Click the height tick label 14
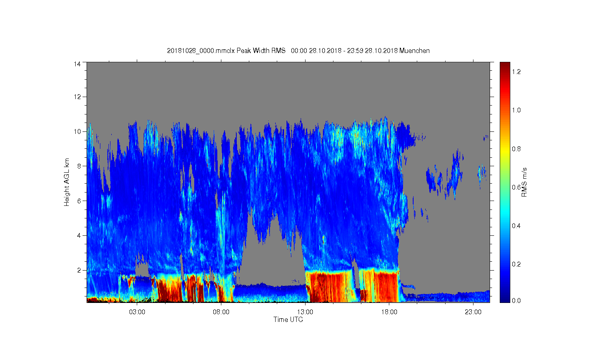This screenshot has height=364, width=607. pos(78,63)
